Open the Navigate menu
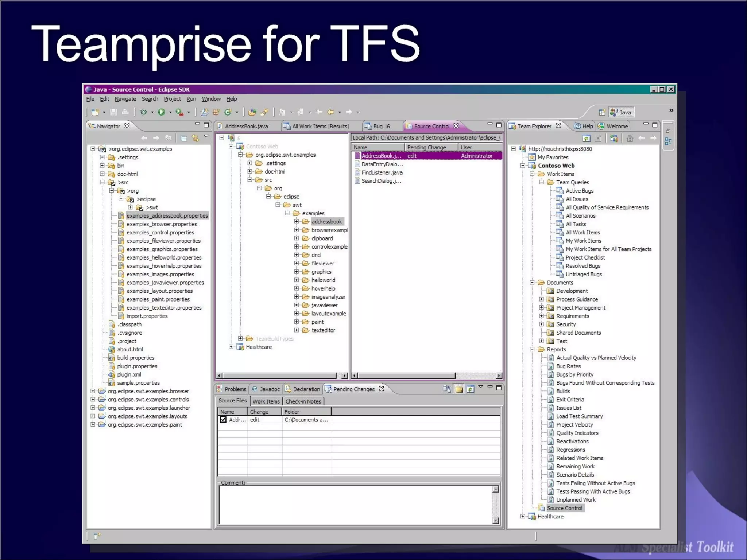The height and width of the screenshot is (560, 747). pos(125,99)
